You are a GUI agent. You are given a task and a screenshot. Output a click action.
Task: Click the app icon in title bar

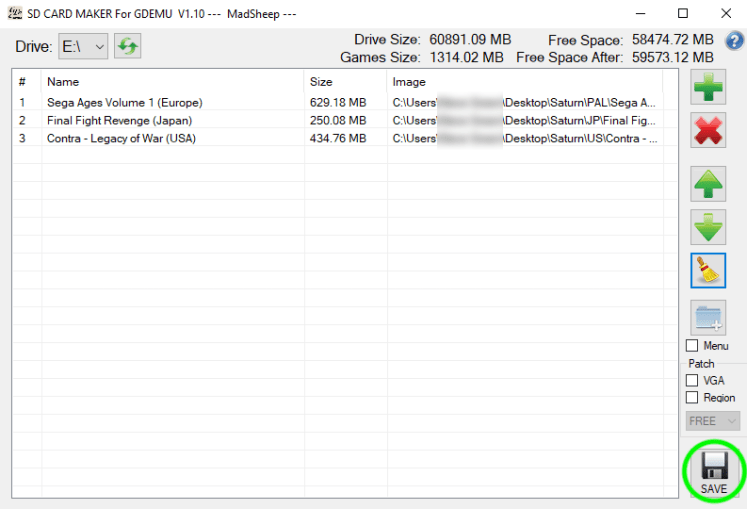point(15,13)
